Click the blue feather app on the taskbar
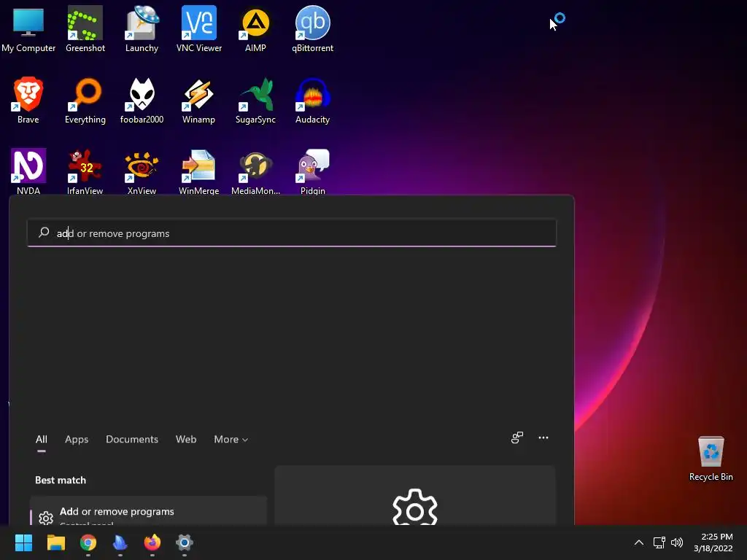 [120, 542]
